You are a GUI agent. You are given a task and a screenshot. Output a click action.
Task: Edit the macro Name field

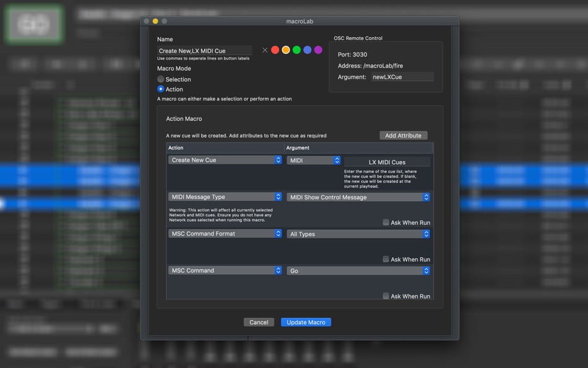point(204,51)
